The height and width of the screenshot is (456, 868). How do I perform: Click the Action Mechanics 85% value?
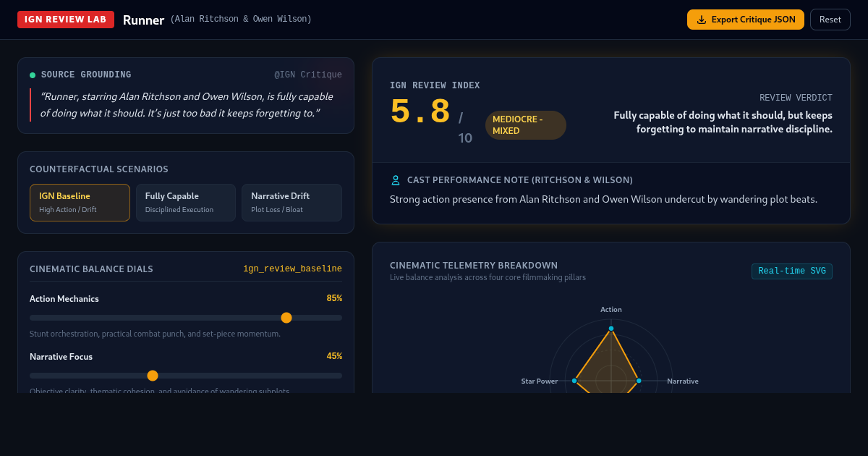click(334, 298)
